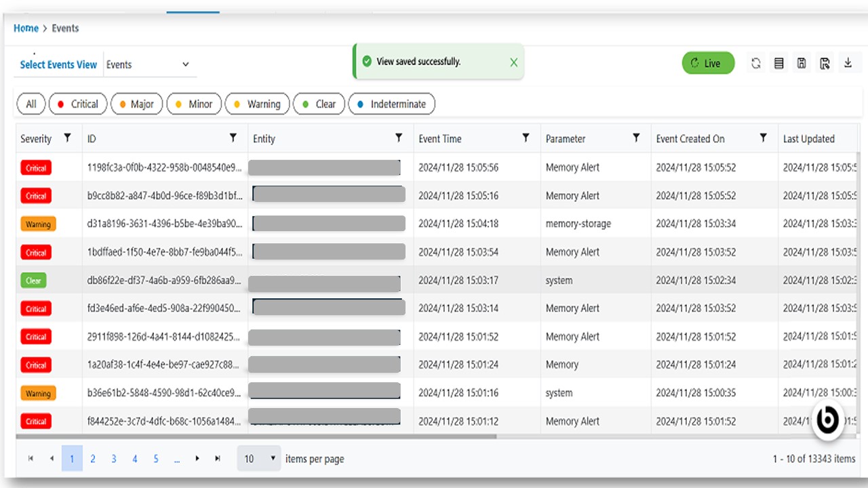Filter events by Warning severity

257,104
